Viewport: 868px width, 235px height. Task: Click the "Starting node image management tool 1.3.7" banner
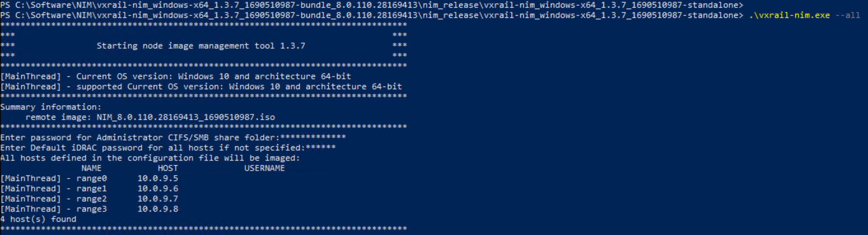(201, 46)
